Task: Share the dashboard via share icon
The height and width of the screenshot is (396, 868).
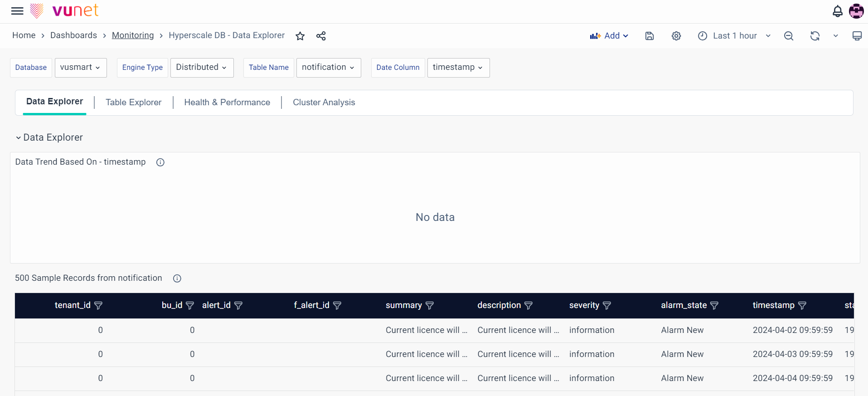Action: tap(321, 36)
